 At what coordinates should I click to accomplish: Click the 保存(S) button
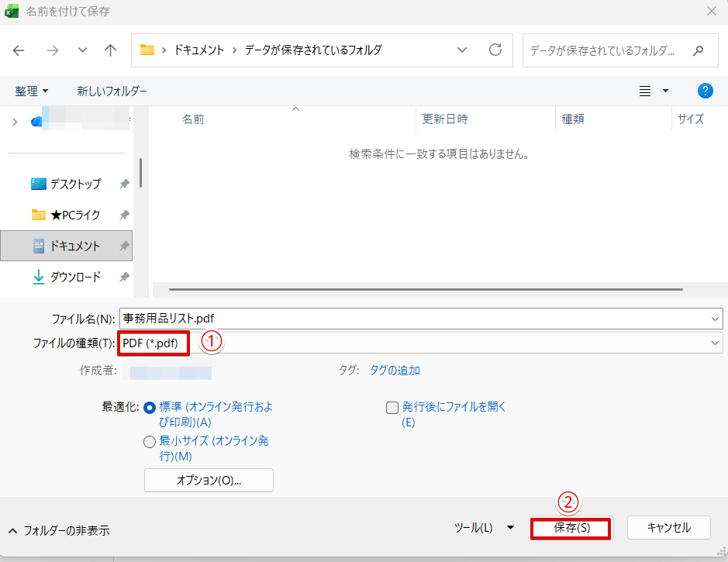pos(571,527)
